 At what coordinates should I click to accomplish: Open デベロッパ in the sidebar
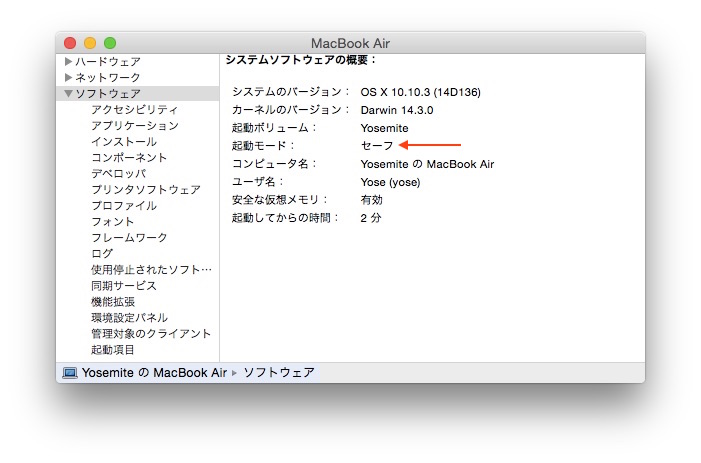[x=118, y=173]
